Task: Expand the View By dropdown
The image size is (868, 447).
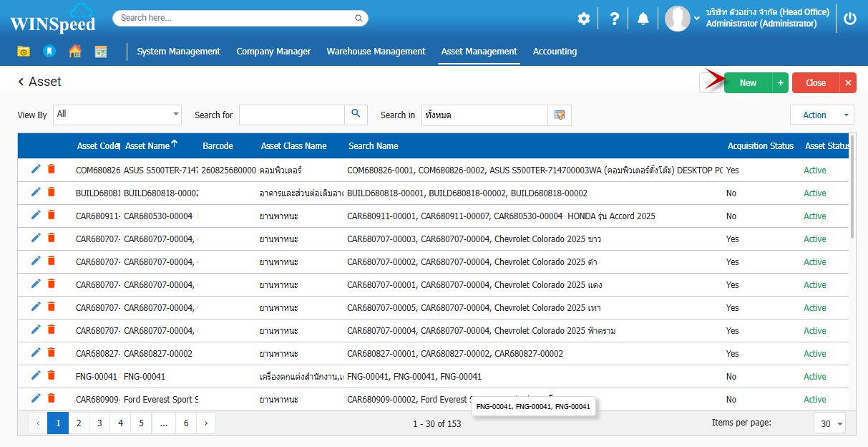Action: (176, 115)
